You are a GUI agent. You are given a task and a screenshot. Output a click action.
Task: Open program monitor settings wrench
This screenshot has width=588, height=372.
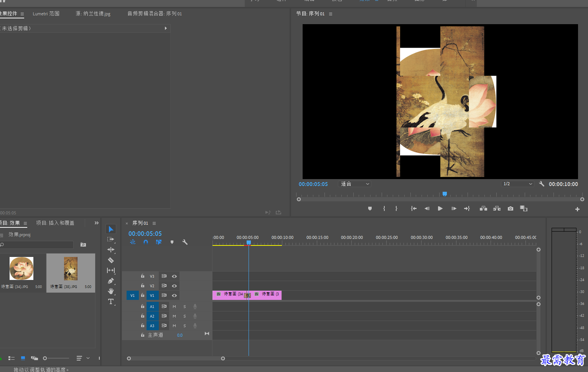542,184
